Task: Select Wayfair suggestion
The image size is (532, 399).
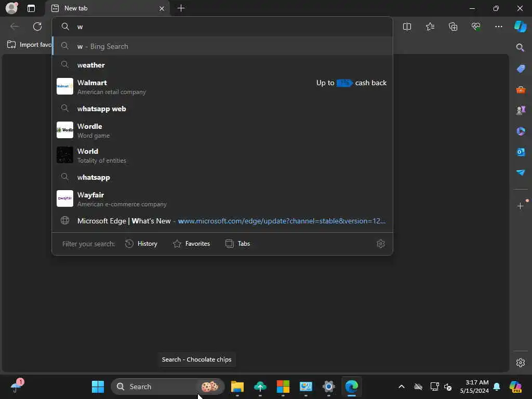Action: [x=222, y=199]
